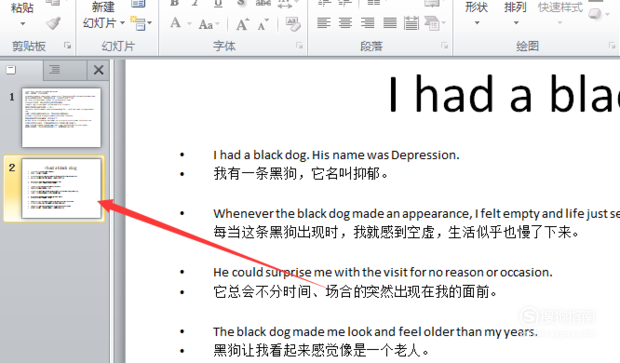Open the 段落 paragraph dialog launcher

444,46
